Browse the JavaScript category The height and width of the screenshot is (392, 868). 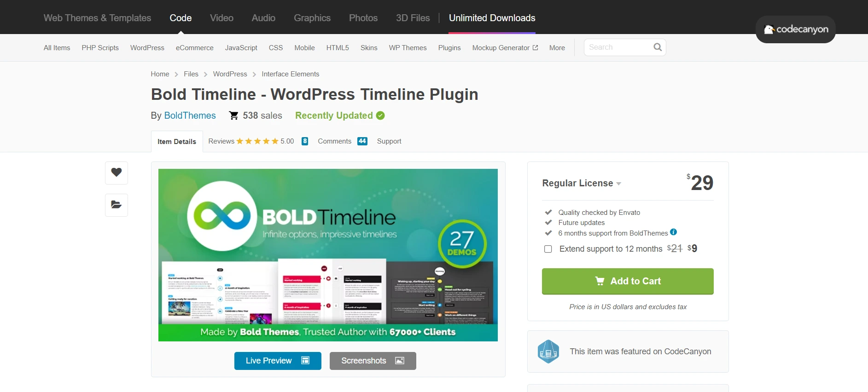point(241,48)
